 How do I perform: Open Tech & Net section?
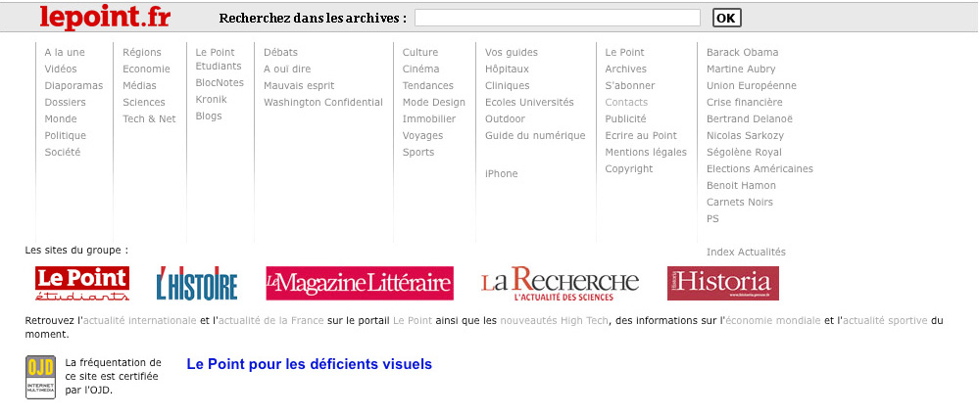[x=149, y=118]
